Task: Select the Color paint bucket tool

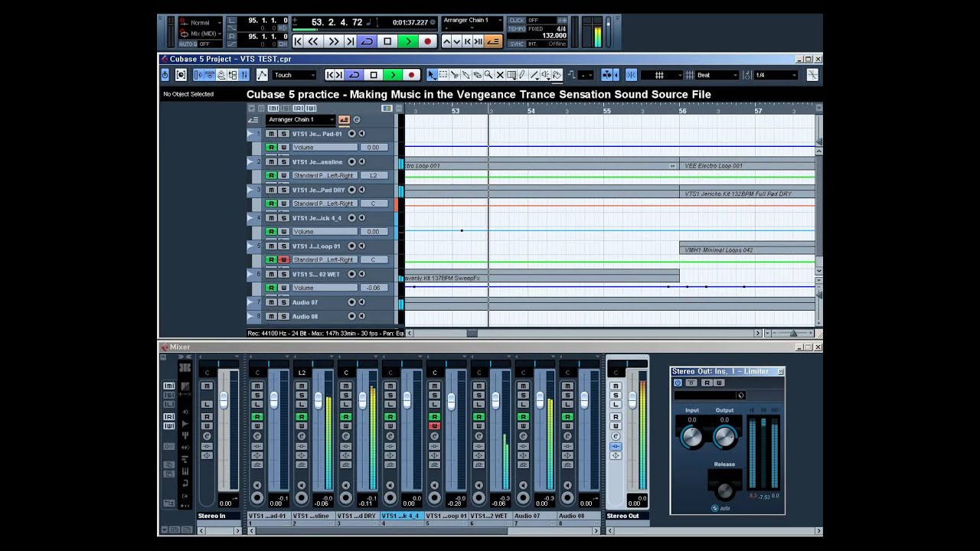Action: tap(557, 75)
